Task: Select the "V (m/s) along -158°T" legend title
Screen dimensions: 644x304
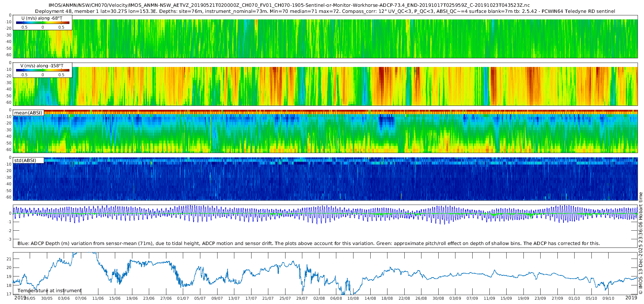Action: click(42, 66)
